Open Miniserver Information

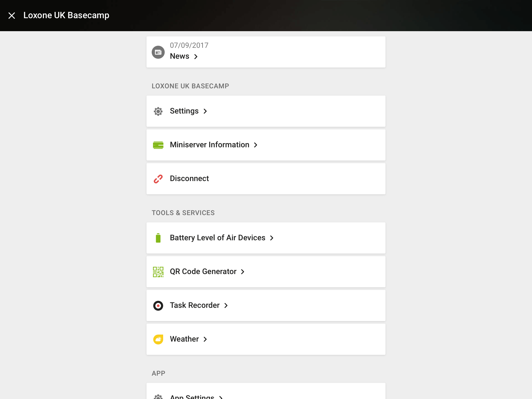point(266,145)
